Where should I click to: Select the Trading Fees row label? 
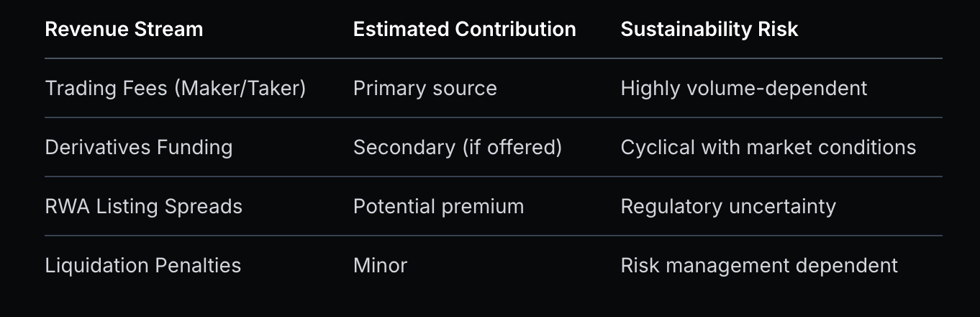[175, 88]
